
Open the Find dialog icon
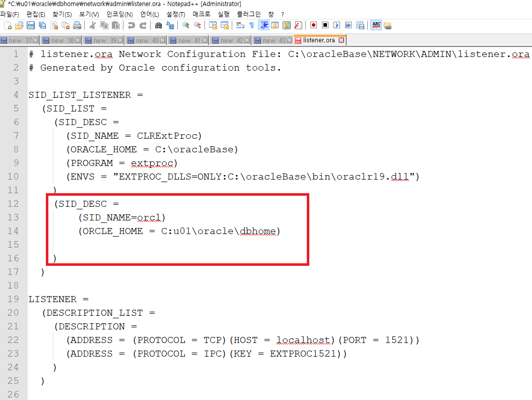pyautogui.click(x=158, y=25)
